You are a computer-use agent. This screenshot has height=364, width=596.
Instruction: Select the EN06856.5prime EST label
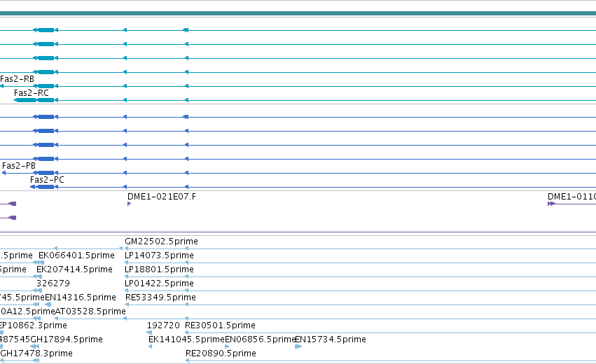261,339
